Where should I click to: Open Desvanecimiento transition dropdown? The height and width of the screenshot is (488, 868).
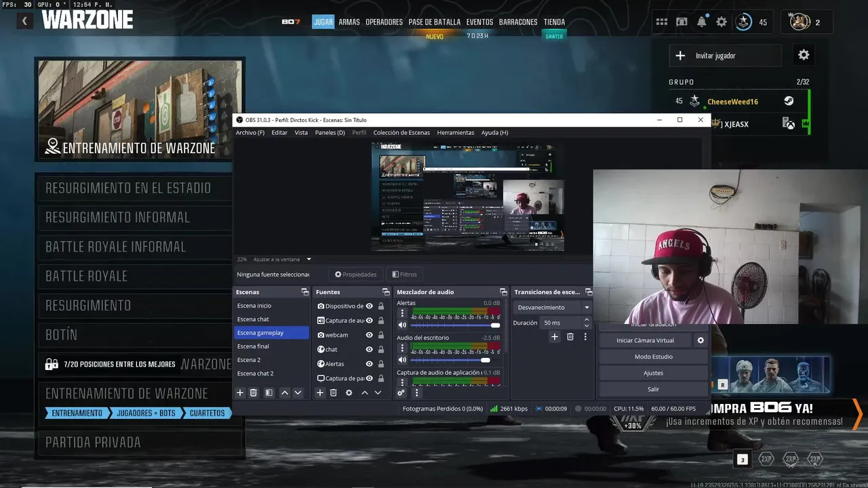click(553, 307)
